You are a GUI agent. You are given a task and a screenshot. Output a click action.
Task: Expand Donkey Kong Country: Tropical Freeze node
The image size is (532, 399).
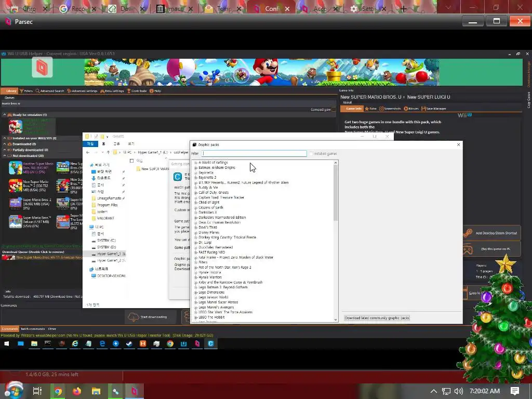click(x=196, y=238)
